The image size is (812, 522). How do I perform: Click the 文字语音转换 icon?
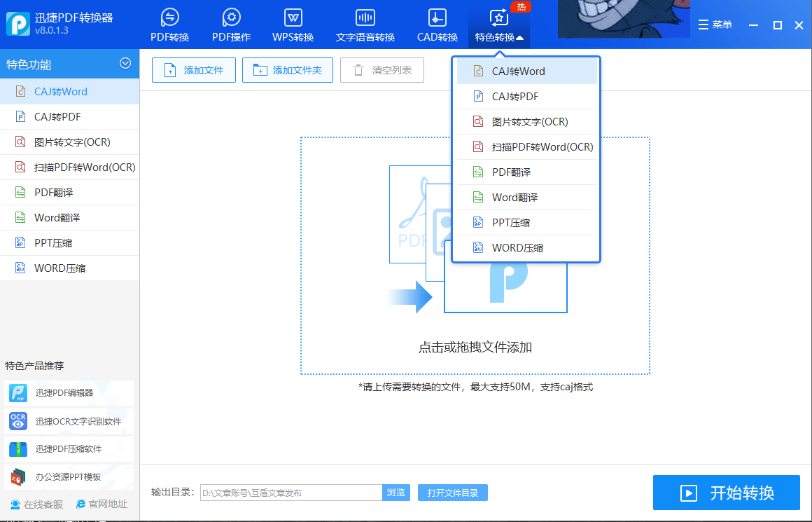(x=365, y=25)
